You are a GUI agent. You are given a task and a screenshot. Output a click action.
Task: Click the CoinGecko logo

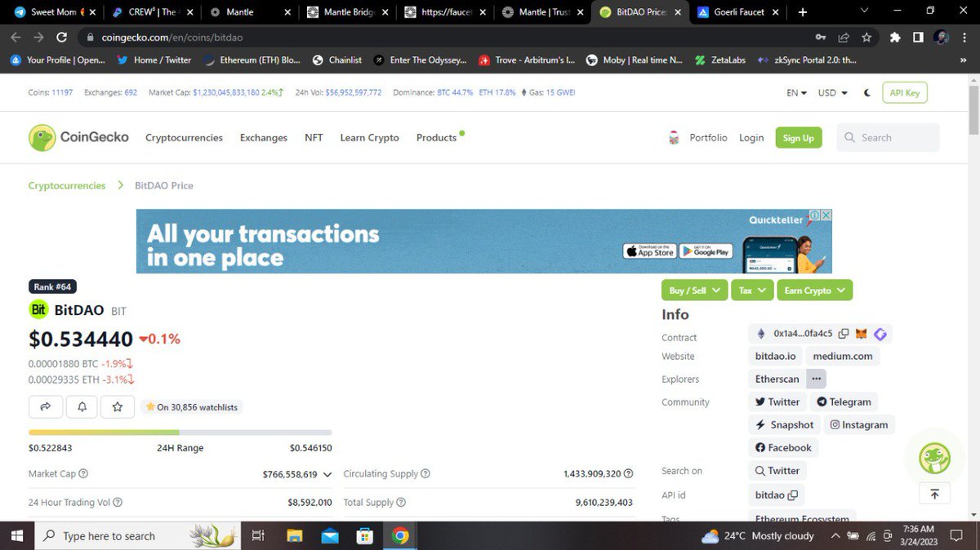(x=78, y=138)
